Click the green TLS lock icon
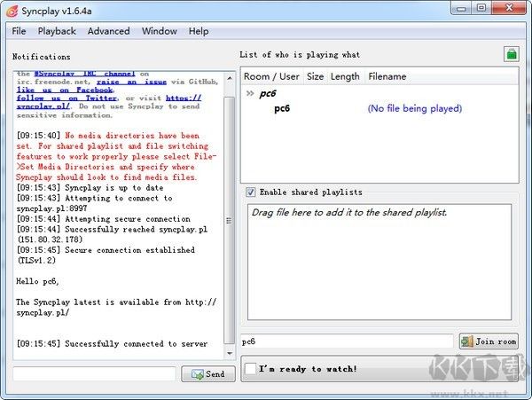 tap(511, 55)
